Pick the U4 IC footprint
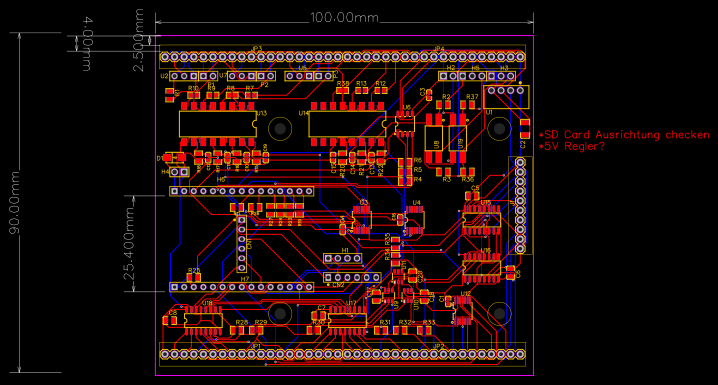The height and width of the screenshot is (385, 718). [x=415, y=221]
